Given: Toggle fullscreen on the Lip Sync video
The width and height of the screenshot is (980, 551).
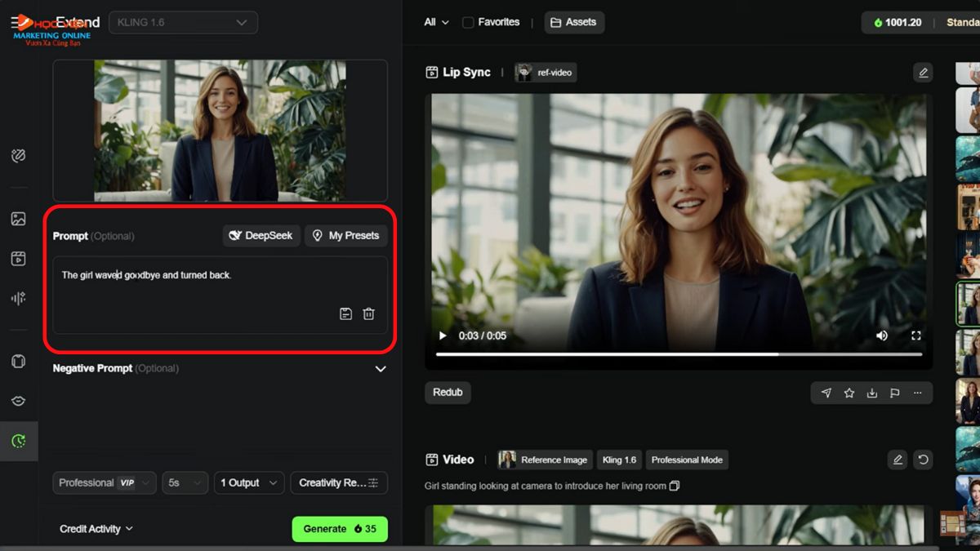Looking at the screenshot, I should 915,335.
